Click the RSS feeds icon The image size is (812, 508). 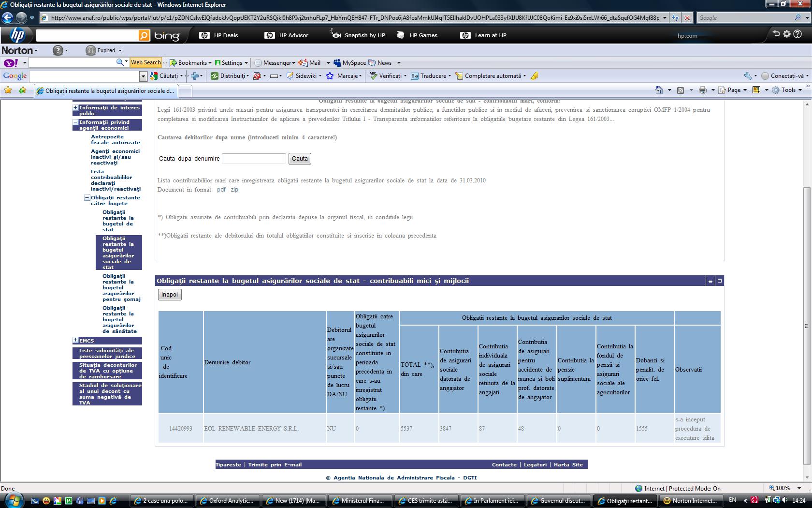(681, 90)
